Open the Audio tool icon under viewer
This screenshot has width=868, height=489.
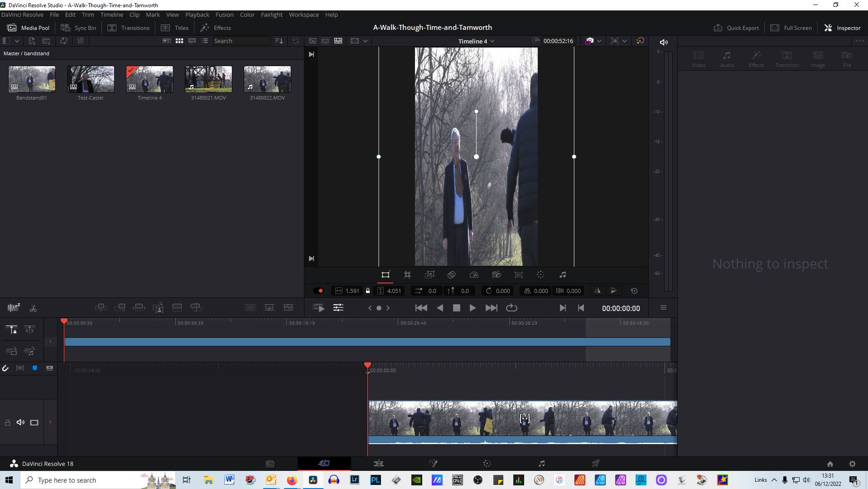click(563, 275)
